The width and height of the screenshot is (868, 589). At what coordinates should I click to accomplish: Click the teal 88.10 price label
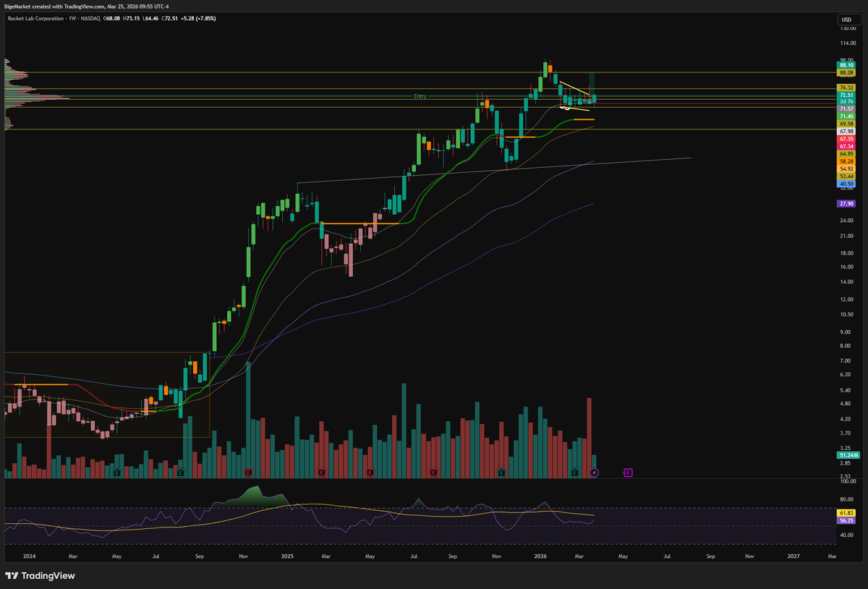[x=846, y=65]
